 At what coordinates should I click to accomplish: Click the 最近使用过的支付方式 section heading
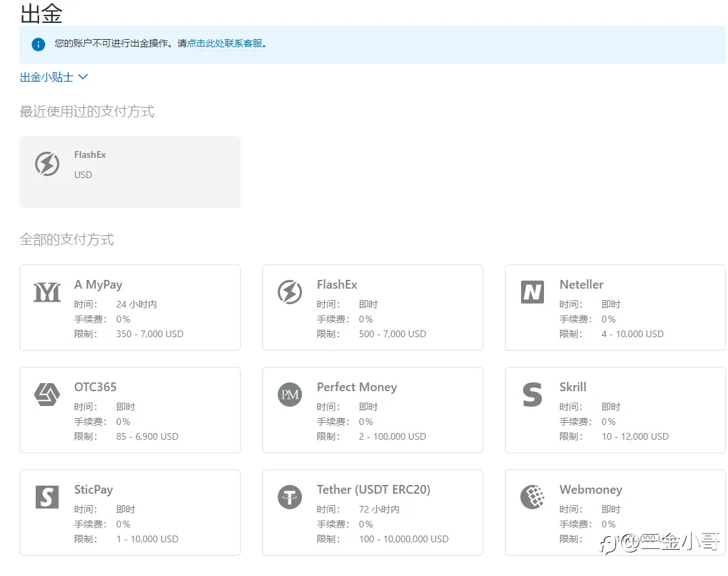pyautogui.click(x=87, y=111)
